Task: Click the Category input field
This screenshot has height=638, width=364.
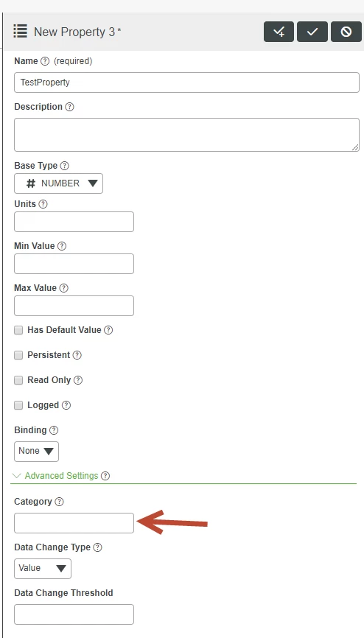Action: [x=74, y=523]
